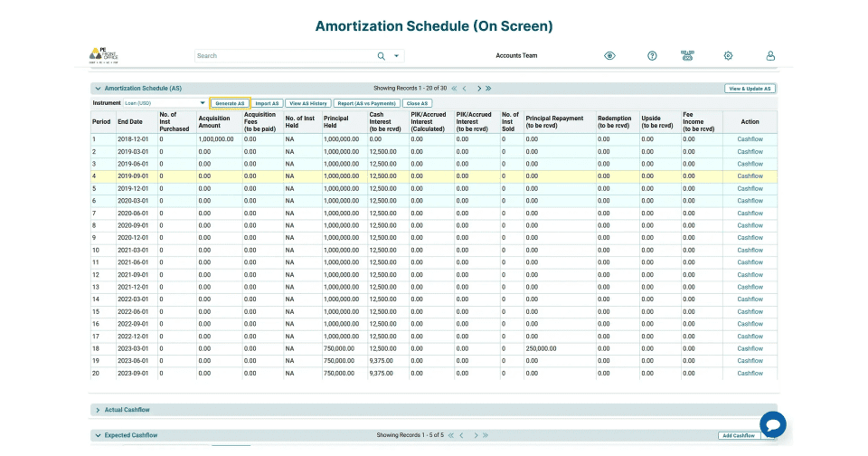Viewport: 868px width, 456px height.
Task: Click the Accounts Team label
Action: pos(516,55)
